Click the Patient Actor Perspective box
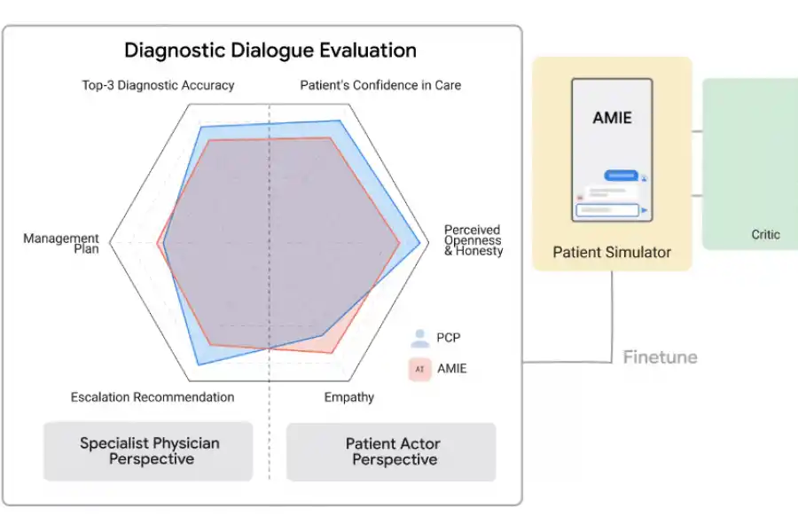This screenshot has width=798, height=532. coord(392,451)
